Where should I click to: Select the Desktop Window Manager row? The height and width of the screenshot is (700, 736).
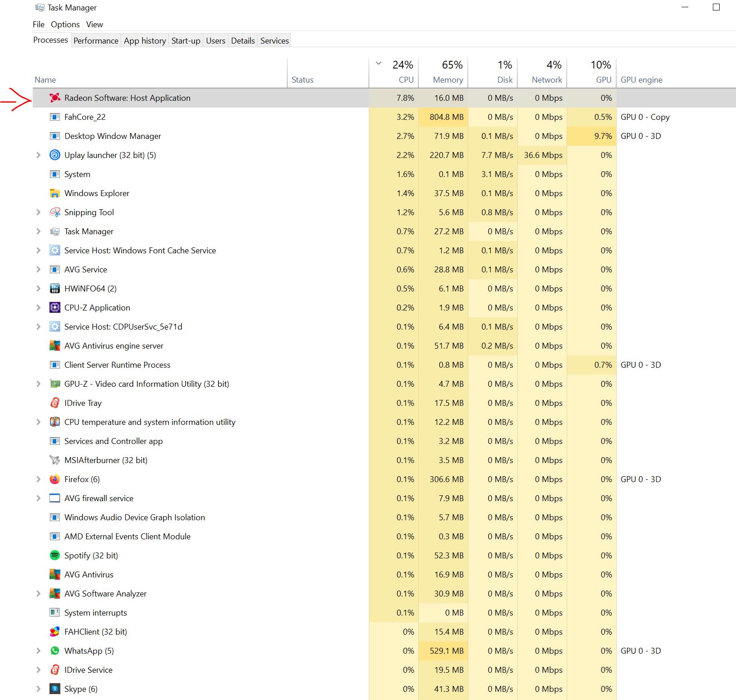point(384,136)
